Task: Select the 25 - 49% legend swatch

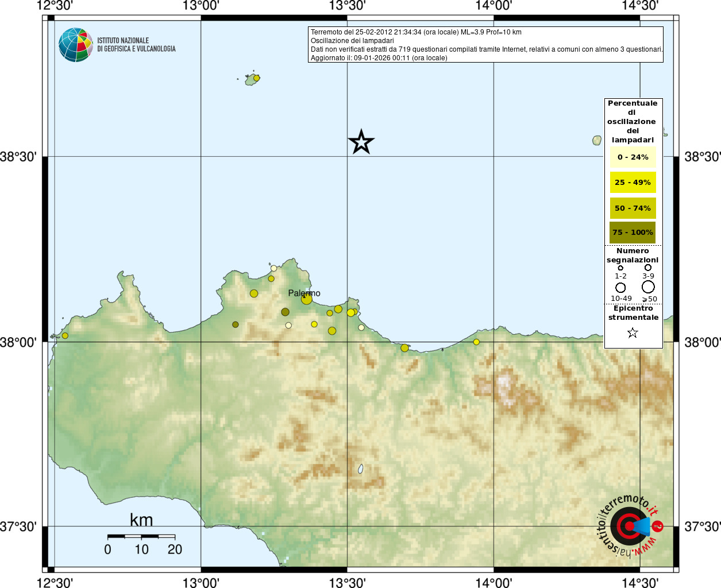Action: click(x=633, y=183)
